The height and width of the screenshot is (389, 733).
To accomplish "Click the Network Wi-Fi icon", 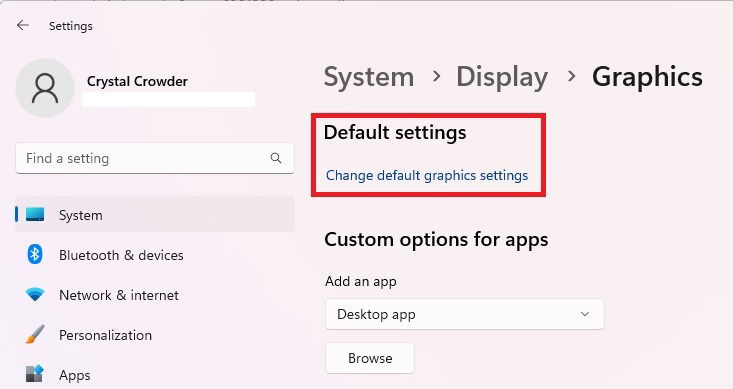I will (35, 295).
